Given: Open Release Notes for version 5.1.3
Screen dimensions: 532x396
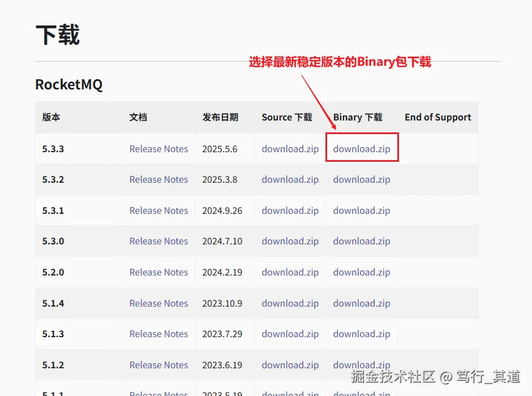Looking at the screenshot, I should (158, 334).
